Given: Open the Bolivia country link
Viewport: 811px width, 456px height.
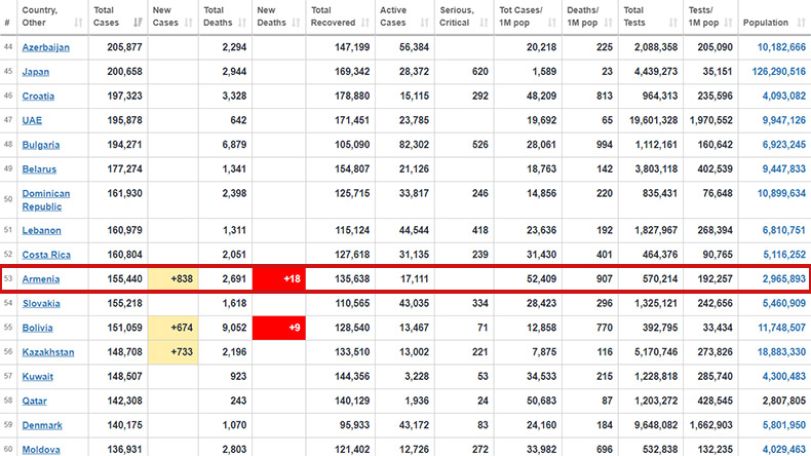Looking at the screenshot, I should tap(37, 328).
